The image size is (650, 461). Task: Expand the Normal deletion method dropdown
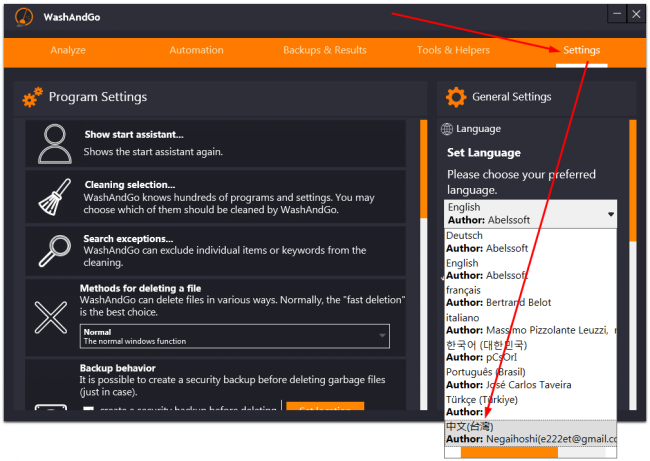[x=235, y=336]
